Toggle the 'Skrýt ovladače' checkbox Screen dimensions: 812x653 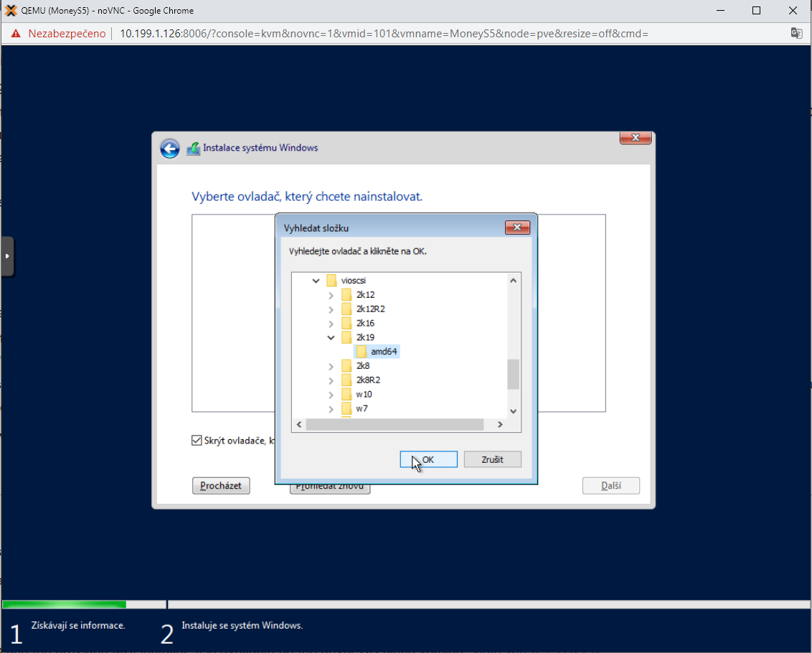pyautogui.click(x=197, y=441)
